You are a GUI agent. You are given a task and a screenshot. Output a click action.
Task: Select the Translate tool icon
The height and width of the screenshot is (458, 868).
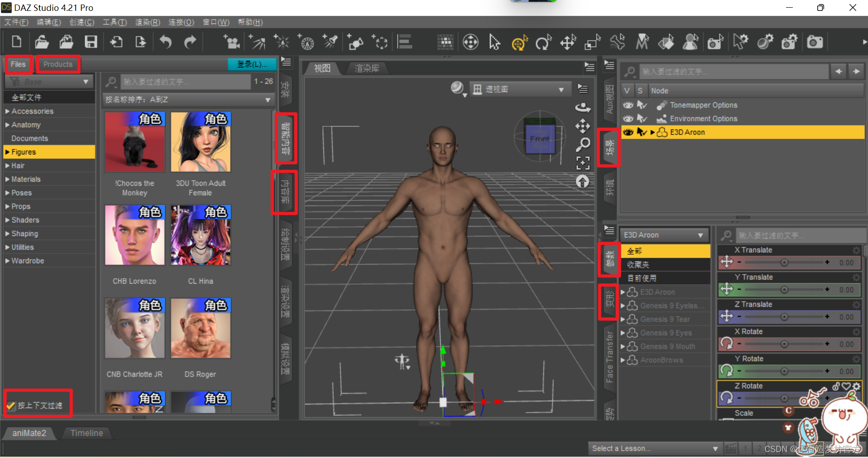click(568, 43)
